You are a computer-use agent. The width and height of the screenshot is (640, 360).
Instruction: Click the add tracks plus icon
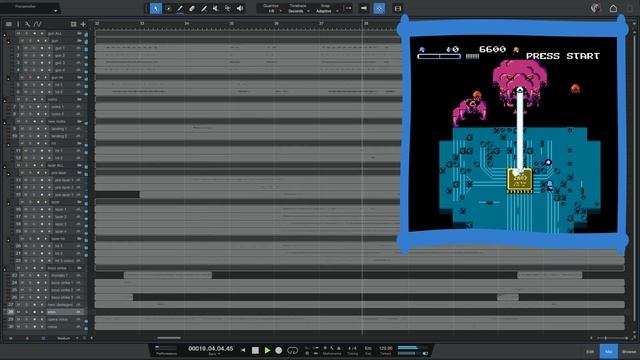(x=83, y=24)
